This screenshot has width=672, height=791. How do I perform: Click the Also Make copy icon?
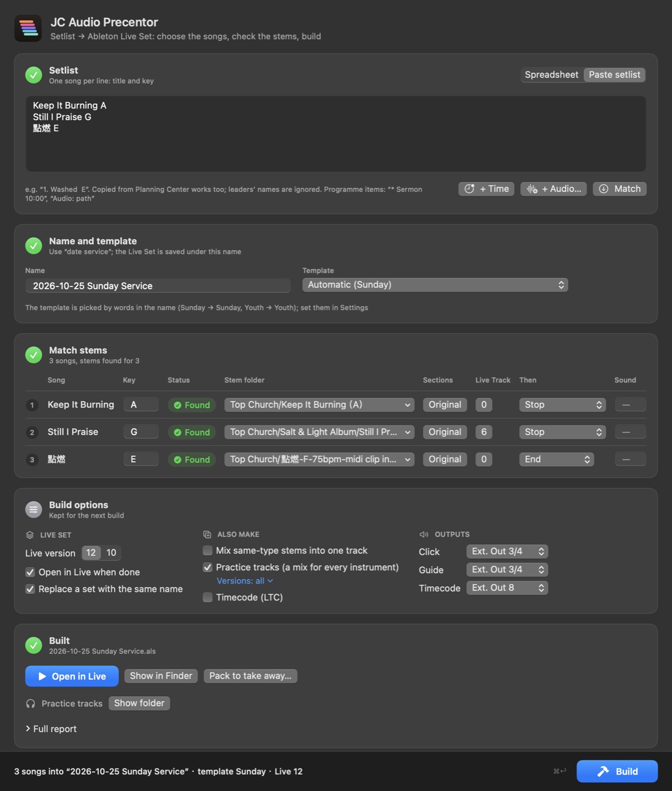coord(207,534)
